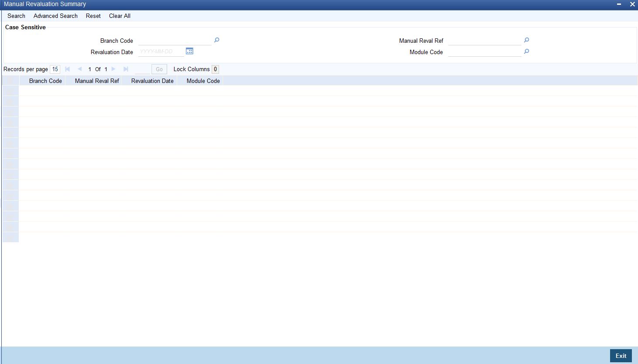Tick the last result row checkbox
Screen dimensions: 638x364
pos(10,237)
